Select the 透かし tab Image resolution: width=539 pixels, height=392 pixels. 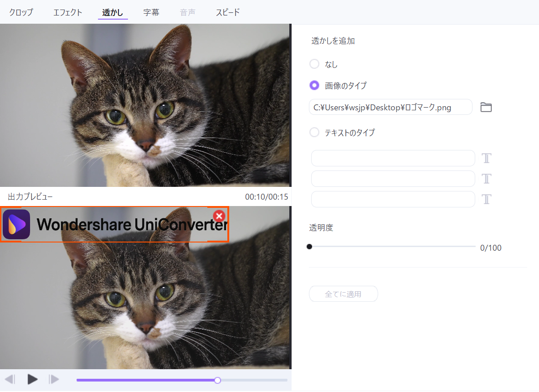113,12
